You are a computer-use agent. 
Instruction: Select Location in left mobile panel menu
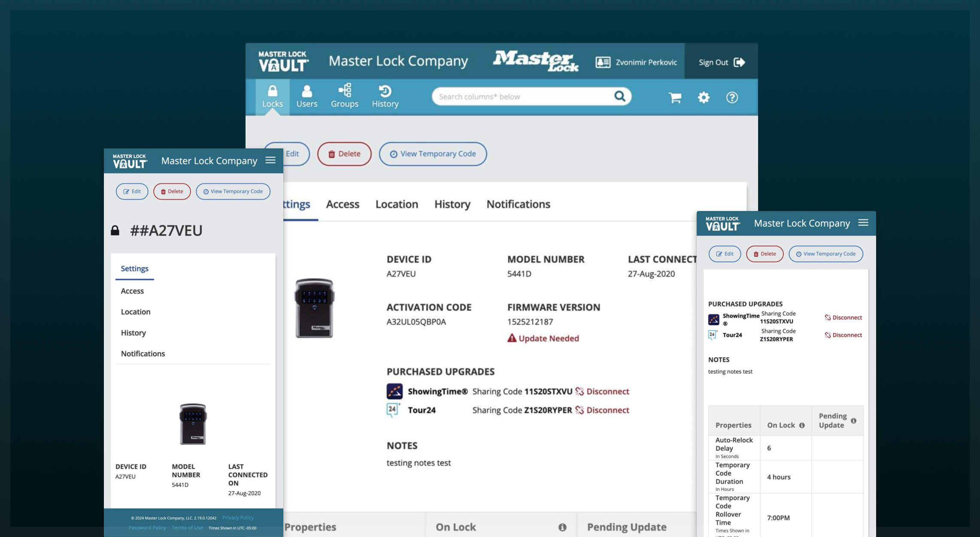click(136, 312)
